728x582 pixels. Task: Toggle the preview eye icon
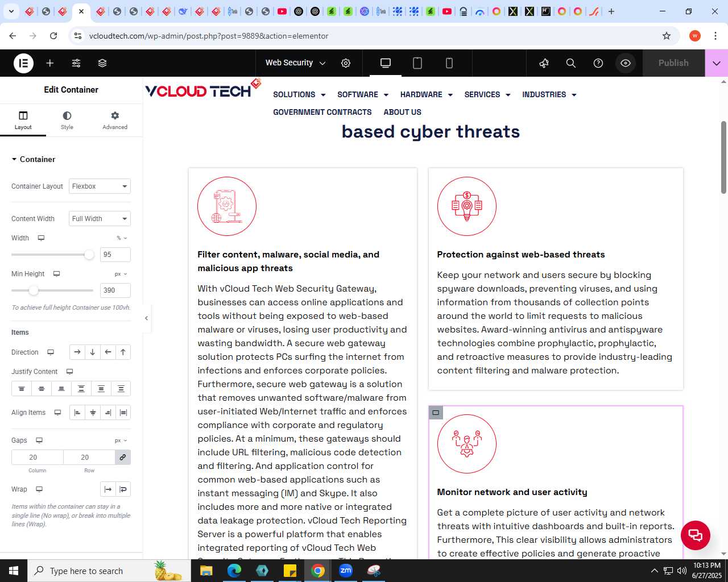626,63
